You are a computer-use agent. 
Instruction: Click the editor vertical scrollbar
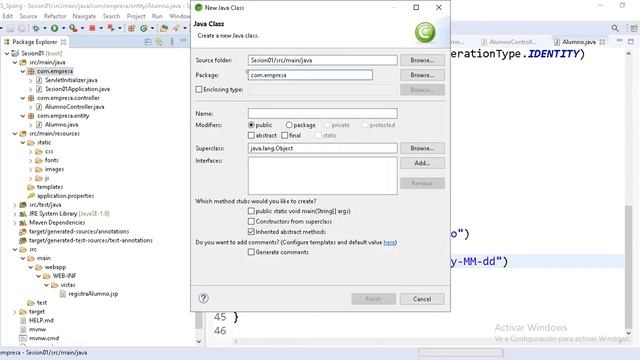point(629,266)
